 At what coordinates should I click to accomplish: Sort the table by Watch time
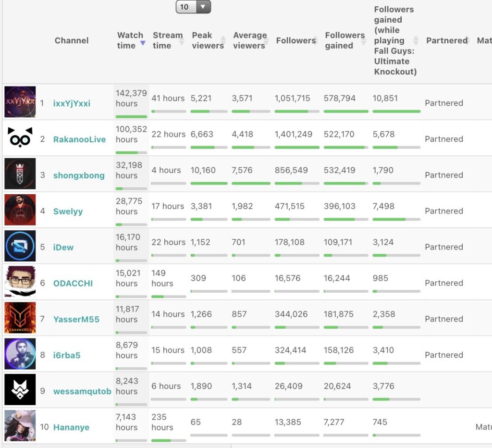pos(130,40)
